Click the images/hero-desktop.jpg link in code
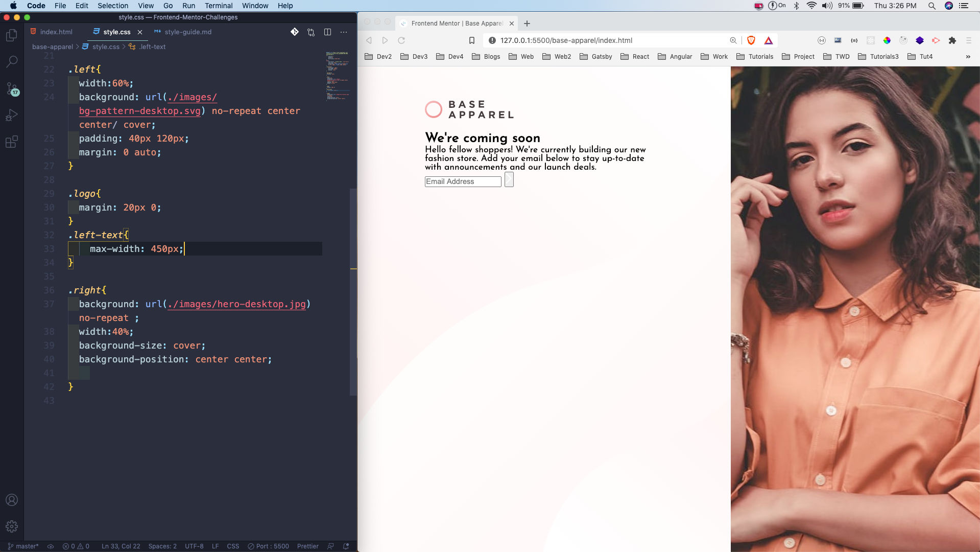 (x=237, y=304)
